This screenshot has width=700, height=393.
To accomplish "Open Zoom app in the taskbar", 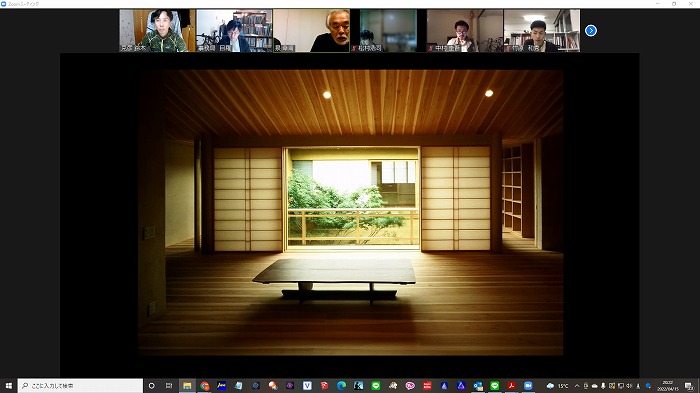I will click(x=528, y=385).
